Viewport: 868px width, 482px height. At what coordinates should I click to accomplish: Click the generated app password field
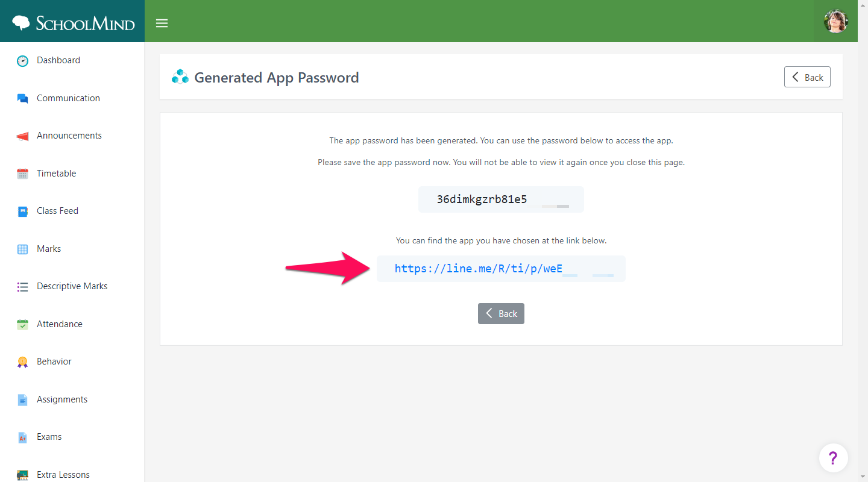tap(501, 199)
